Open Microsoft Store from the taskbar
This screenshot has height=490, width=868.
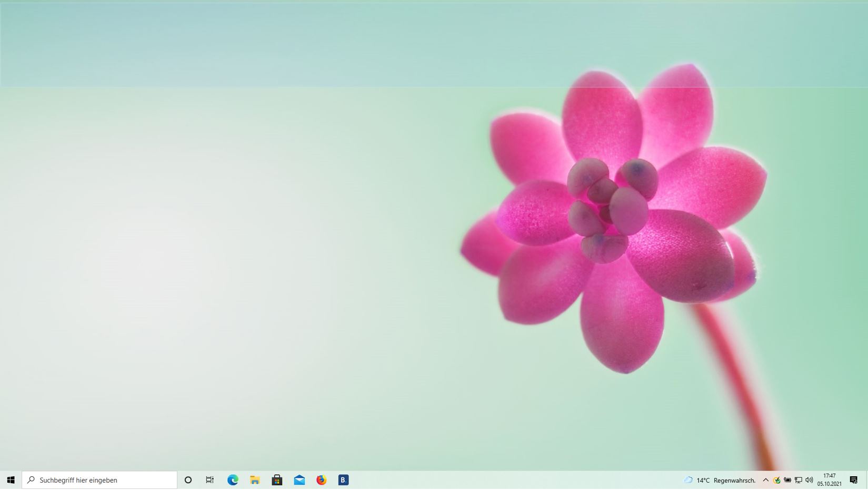277,480
